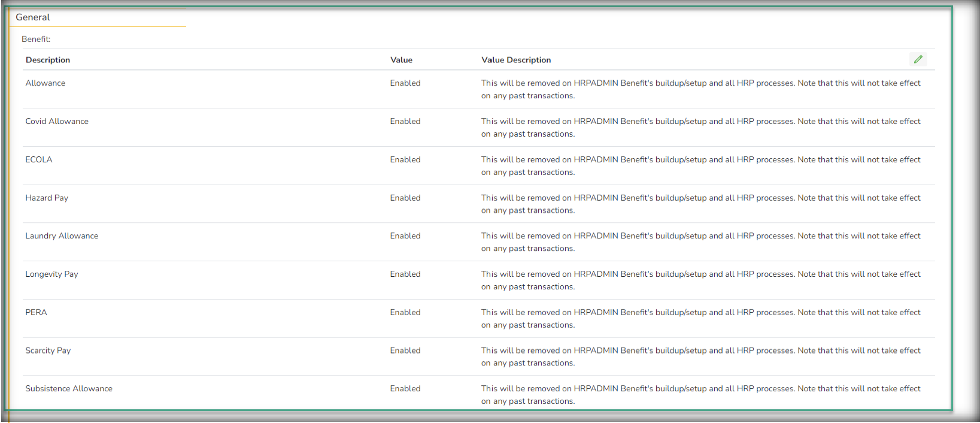980x423 pixels.
Task: Click the Enabled value for ECOLA
Action: point(405,160)
